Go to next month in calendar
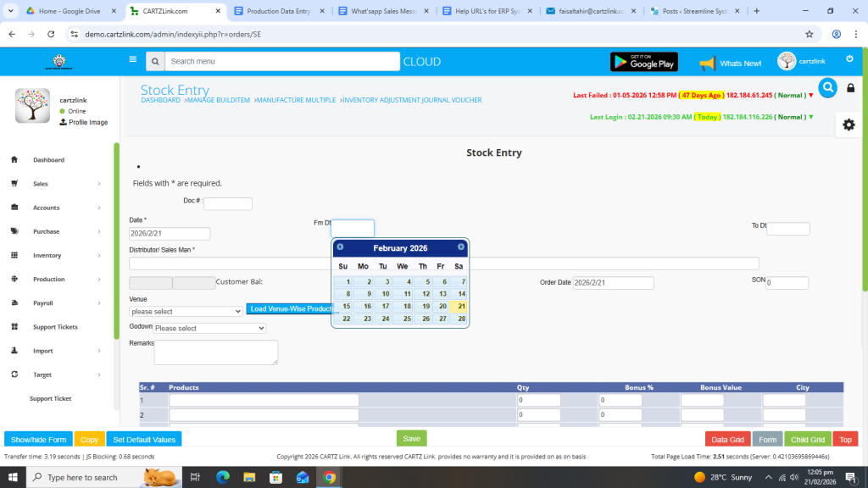This screenshot has height=488, width=868. click(x=461, y=247)
